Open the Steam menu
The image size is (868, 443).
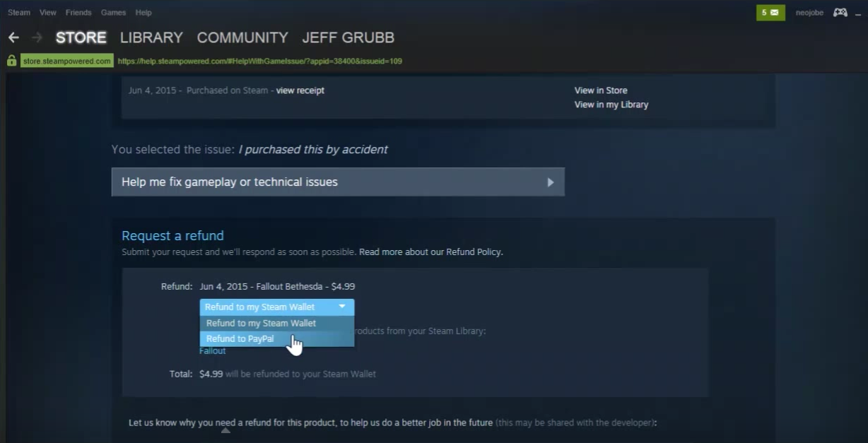19,13
